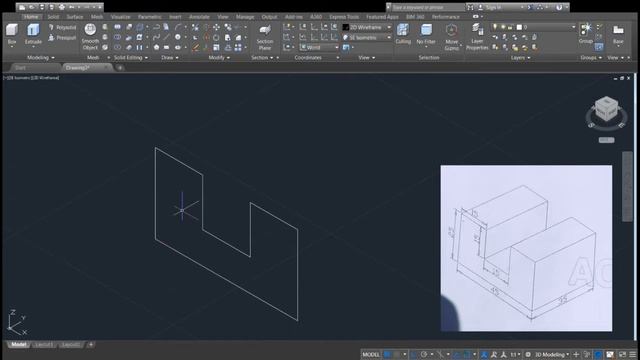Click the Culling selection button

click(403, 33)
